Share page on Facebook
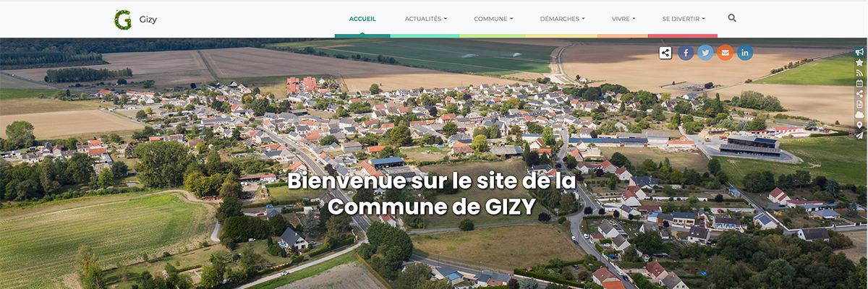Image resolution: width=868 pixels, height=289 pixels. (686, 53)
